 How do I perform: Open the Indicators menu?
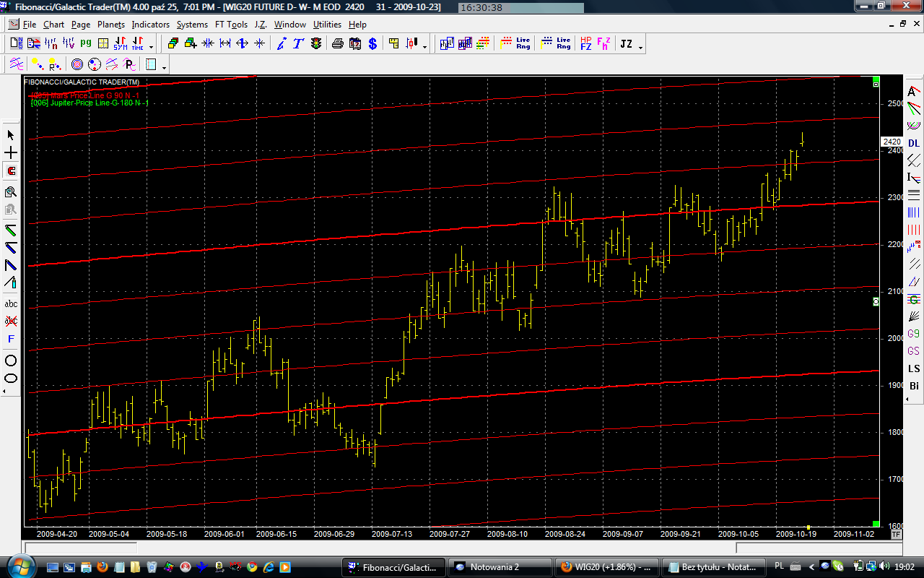pyautogui.click(x=150, y=25)
